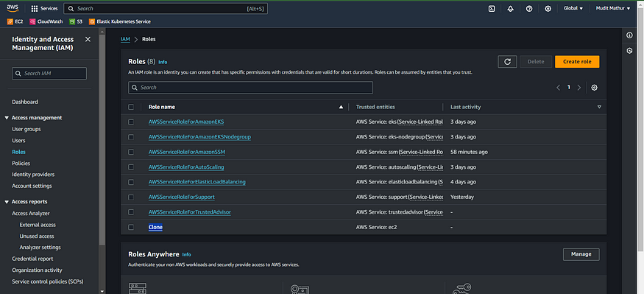Refresh the roles list
The width and height of the screenshot is (644, 294).
tap(507, 62)
